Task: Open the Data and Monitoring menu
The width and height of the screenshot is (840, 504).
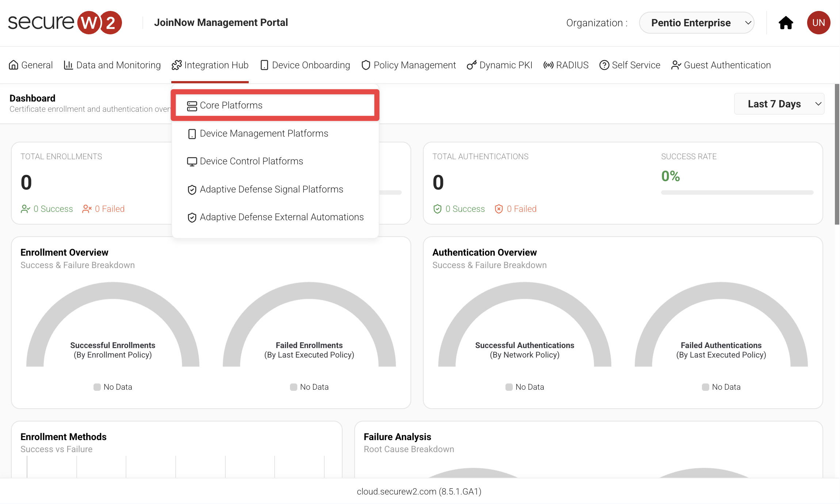Action: click(x=112, y=65)
